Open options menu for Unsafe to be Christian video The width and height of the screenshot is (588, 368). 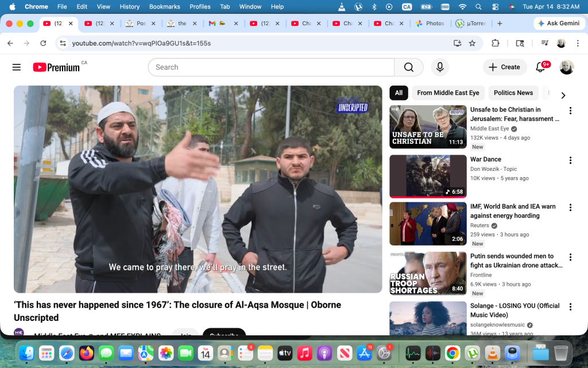click(570, 110)
